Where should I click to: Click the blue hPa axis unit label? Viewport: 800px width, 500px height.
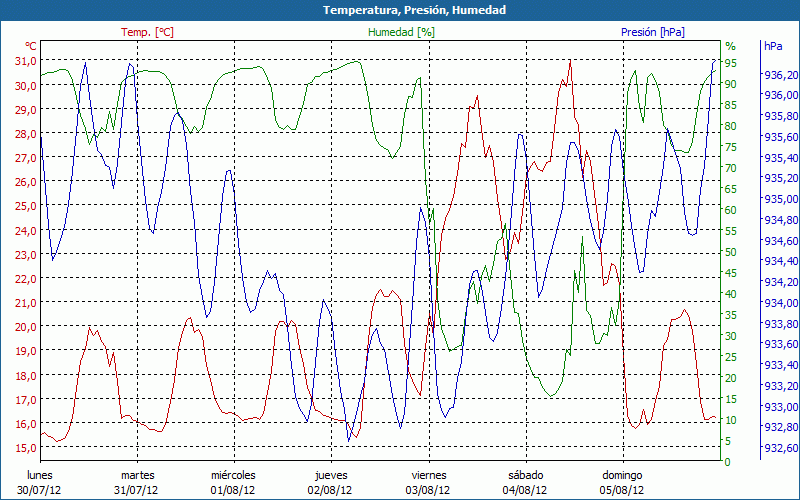coord(773,46)
